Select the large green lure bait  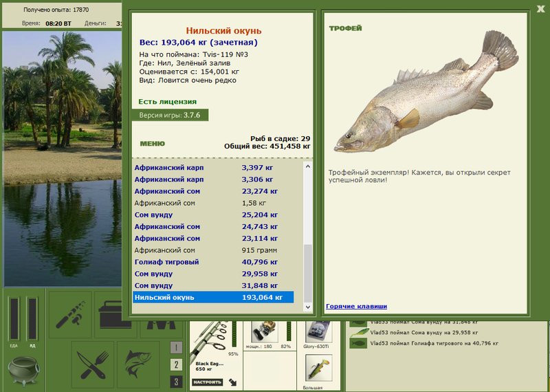tap(318, 368)
